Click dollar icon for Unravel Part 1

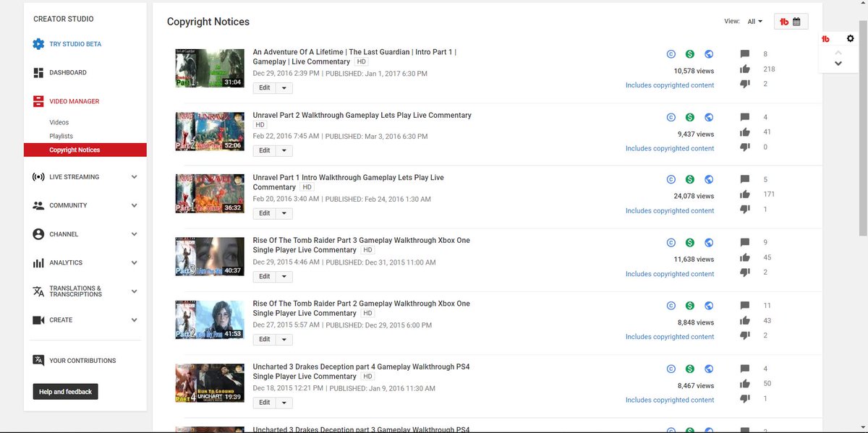click(x=690, y=180)
